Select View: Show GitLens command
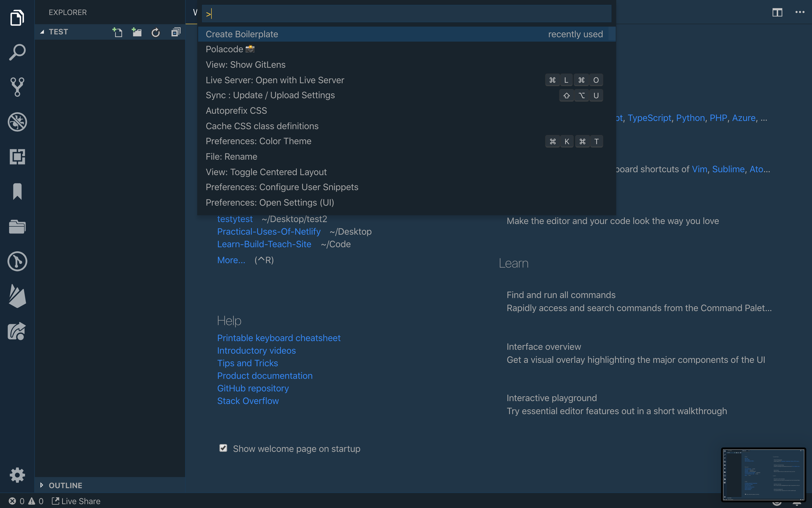 [407, 65]
